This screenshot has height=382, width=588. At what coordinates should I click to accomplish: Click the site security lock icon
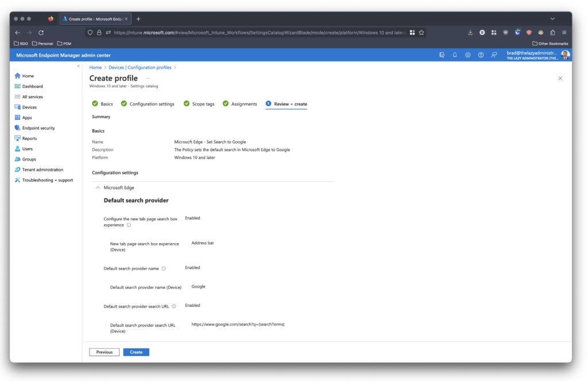[x=99, y=33]
